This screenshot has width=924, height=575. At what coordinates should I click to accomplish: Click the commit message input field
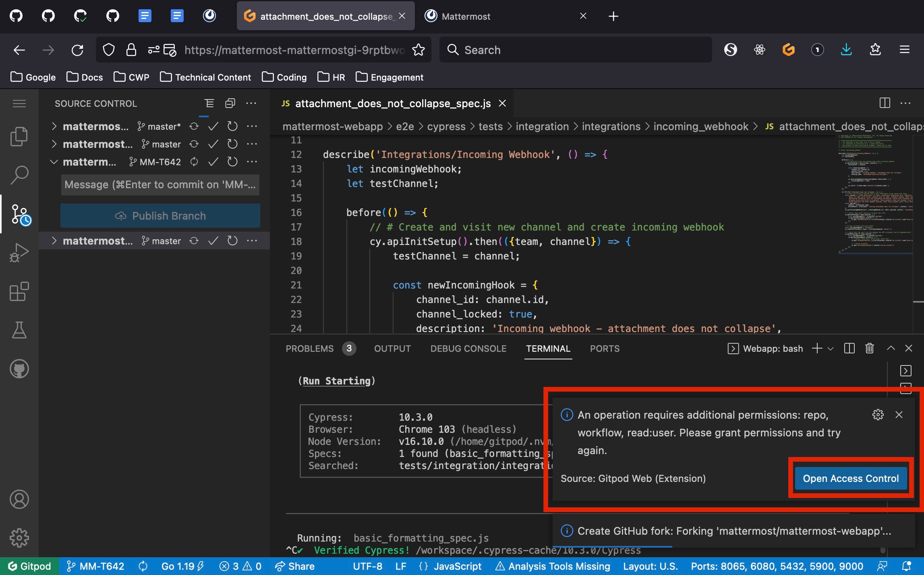(160, 185)
